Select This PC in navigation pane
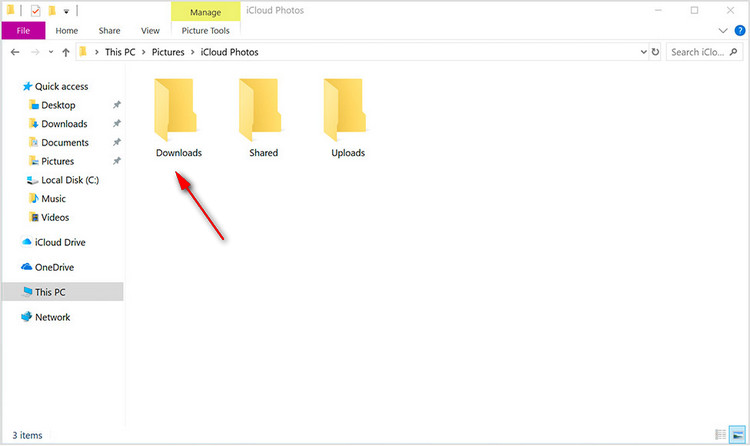750x446 pixels. pos(63,292)
